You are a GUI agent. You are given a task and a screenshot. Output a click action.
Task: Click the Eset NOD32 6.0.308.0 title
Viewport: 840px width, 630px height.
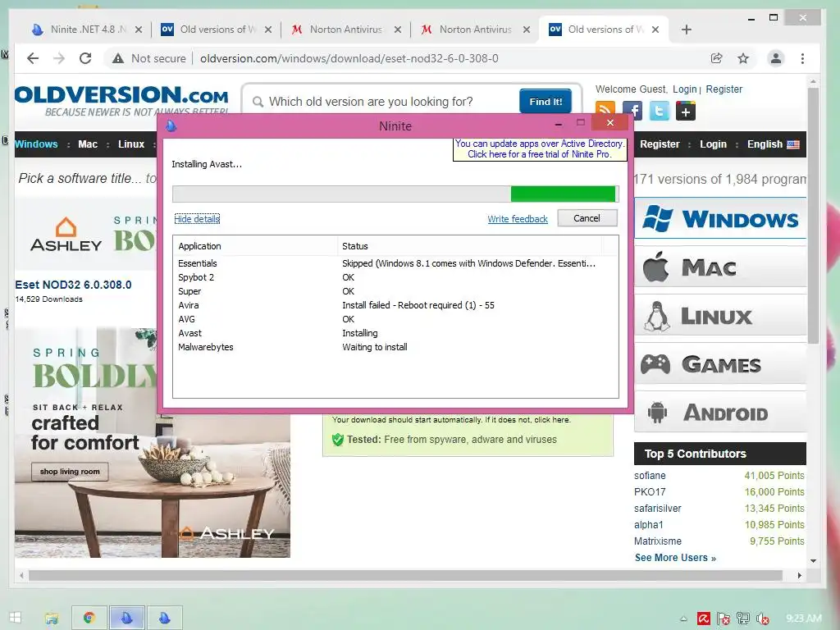point(73,285)
